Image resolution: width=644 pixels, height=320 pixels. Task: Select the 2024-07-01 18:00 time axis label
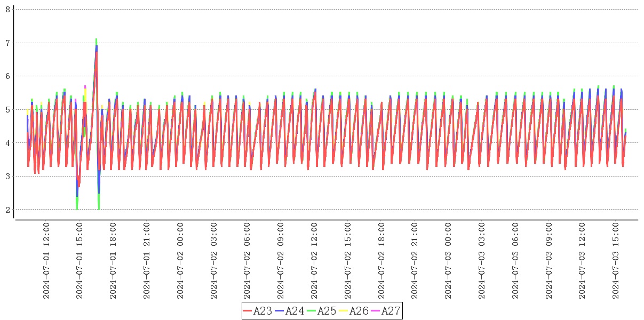(x=114, y=261)
